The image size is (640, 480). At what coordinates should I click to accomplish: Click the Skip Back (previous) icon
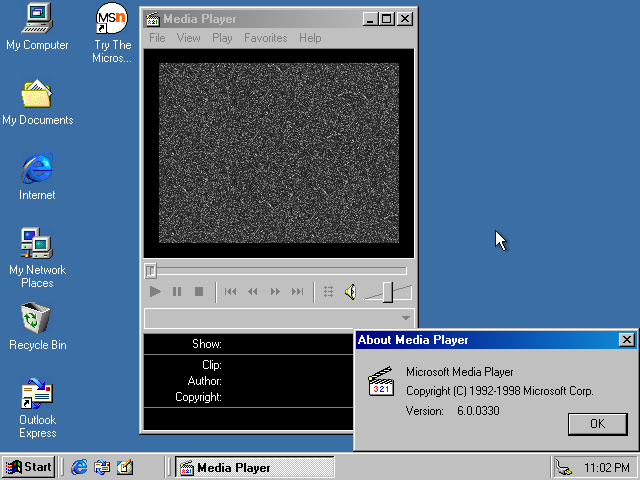230,291
